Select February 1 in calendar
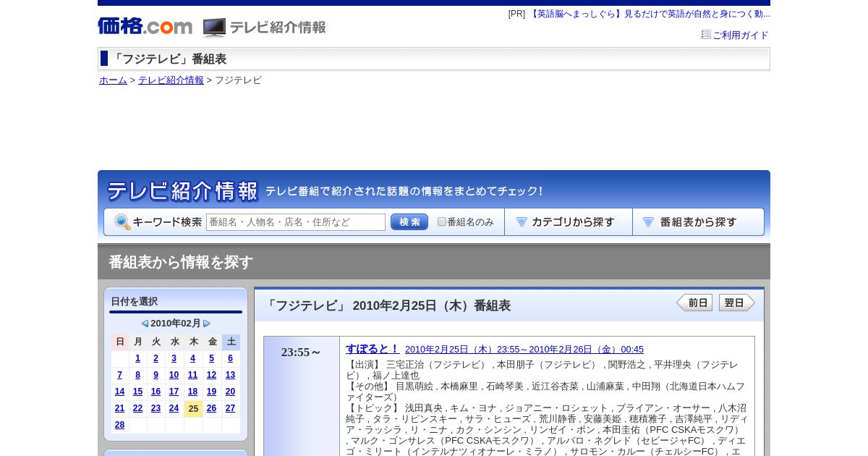 pyautogui.click(x=138, y=358)
